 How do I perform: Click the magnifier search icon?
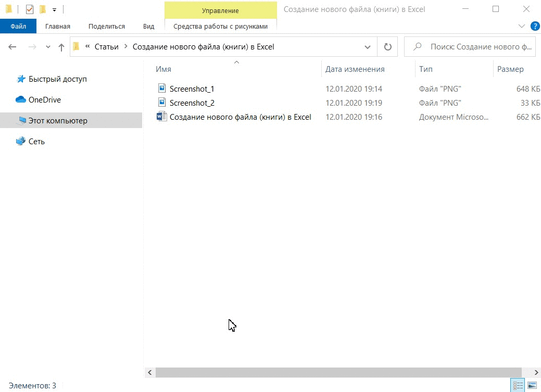418,46
